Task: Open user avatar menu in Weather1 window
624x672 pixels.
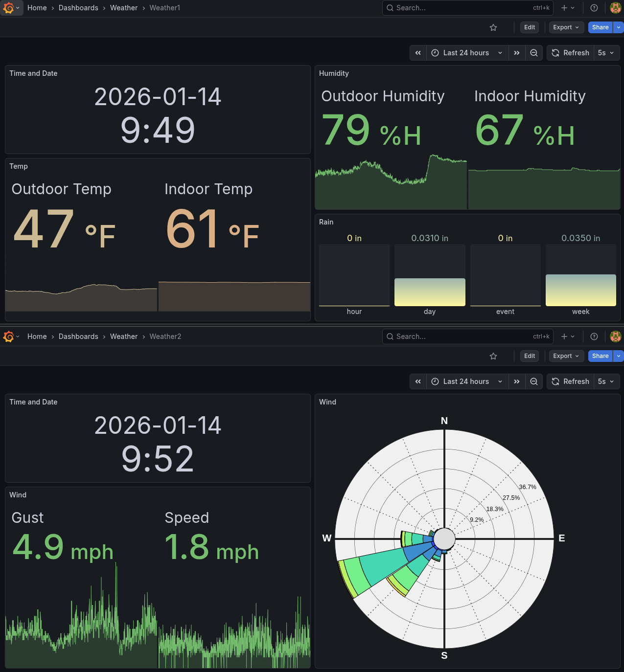Action: click(616, 8)
